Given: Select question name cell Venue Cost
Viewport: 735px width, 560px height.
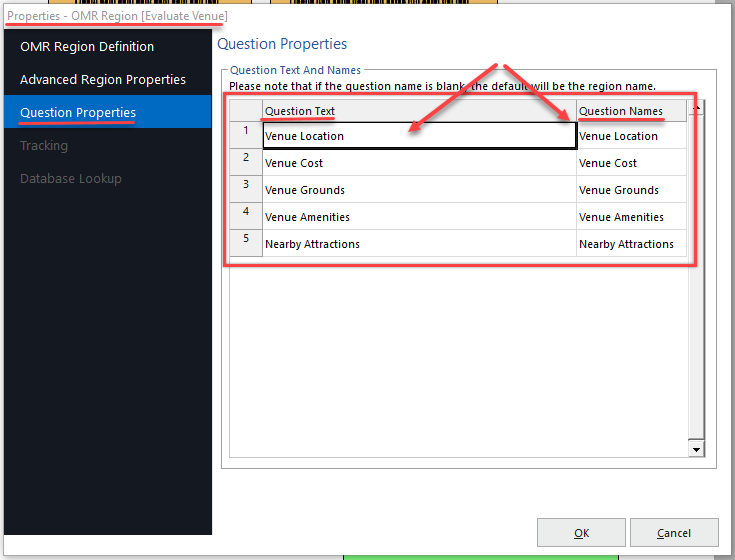Looking at the screenshot, I should [x=631, y=163].
